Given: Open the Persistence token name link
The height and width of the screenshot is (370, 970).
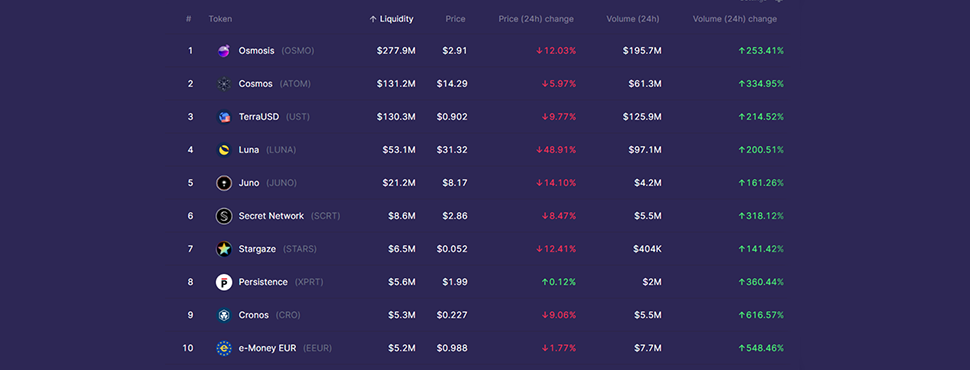Looking at the screenshot, I should tap(264, 282).
